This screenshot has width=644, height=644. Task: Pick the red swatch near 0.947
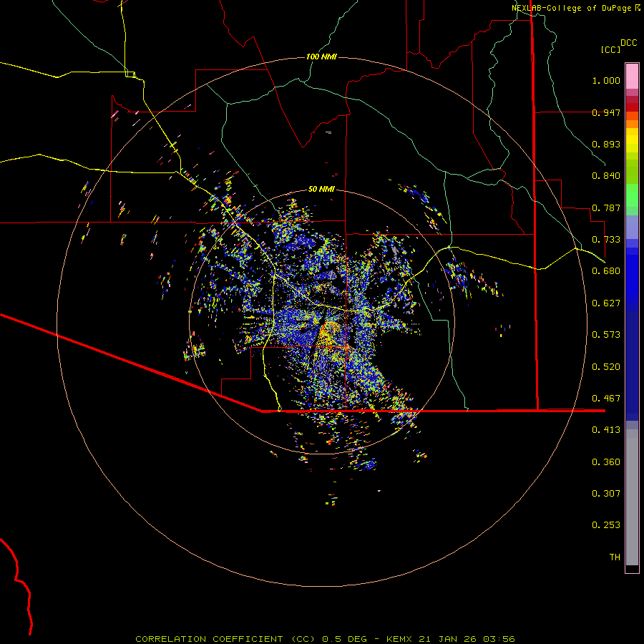point(632,107)
